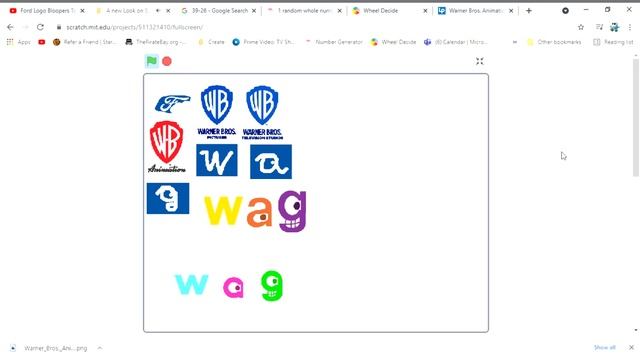Open a new browser tab

point(529,11)
